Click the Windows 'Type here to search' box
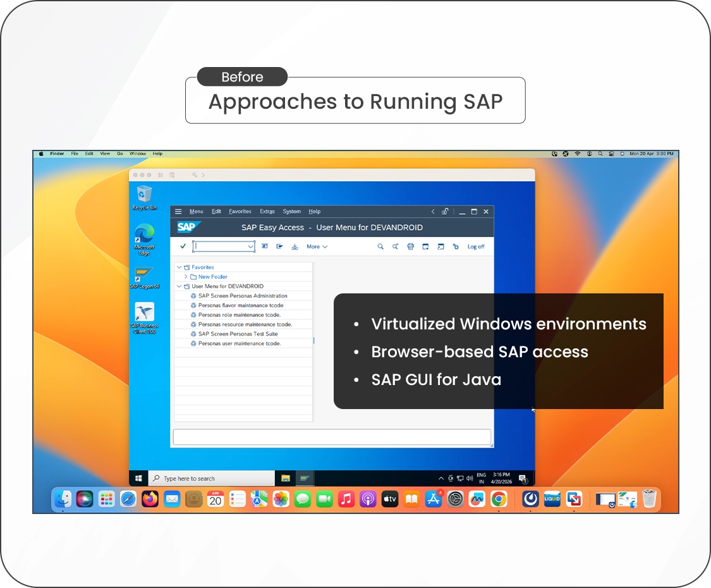Image resolution: width=711 pixels, height=588 pixels. 212,478
